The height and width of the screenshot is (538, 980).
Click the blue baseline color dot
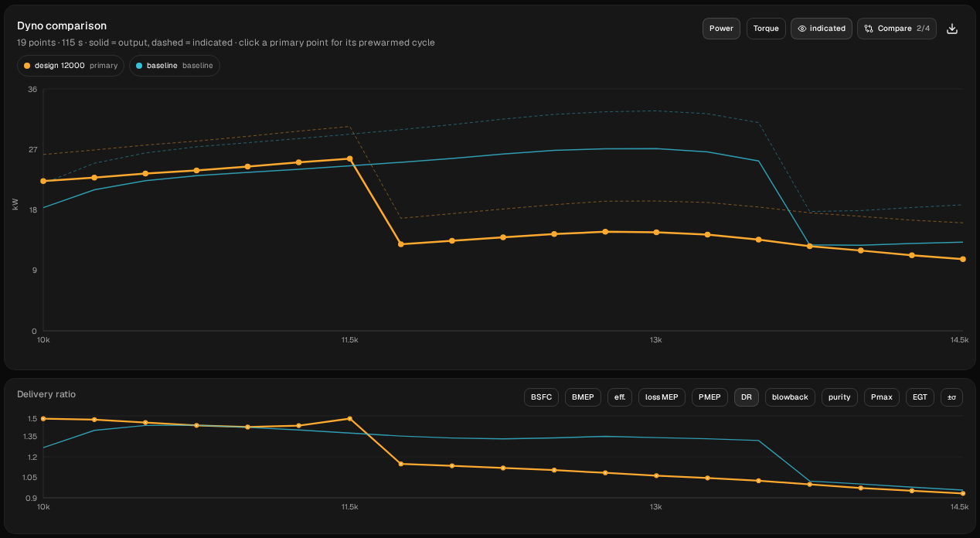[139, 66]
